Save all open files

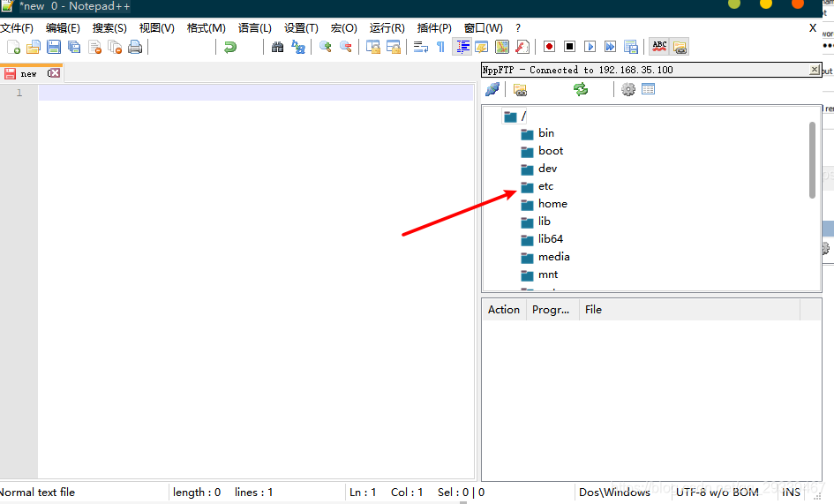pos(74,47)
